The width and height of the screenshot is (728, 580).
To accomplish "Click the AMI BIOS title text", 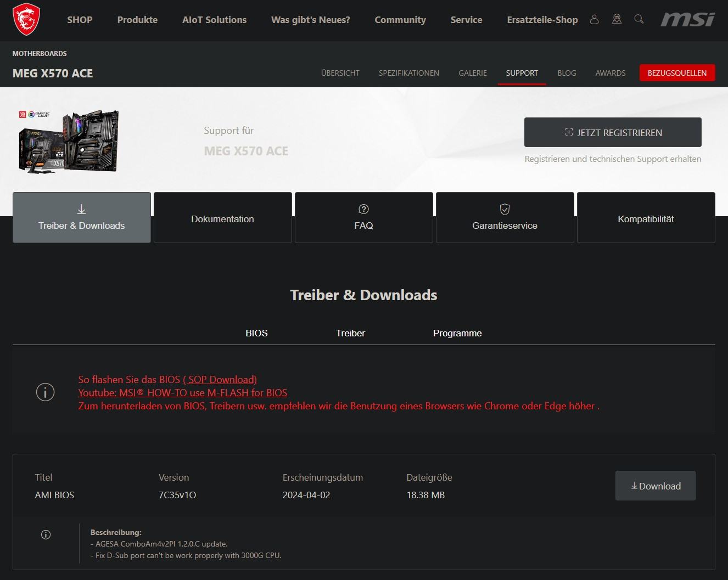I will tap(54, 495).
